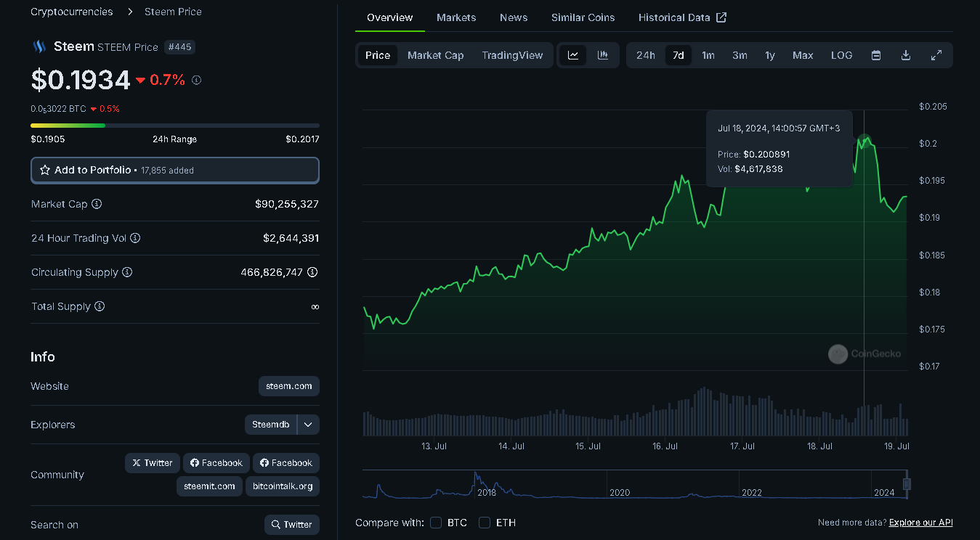The width and height of the screenshot is (980, 540).
Task: Expand the Explorers dropdown arrow
Action: coord(308,425)
